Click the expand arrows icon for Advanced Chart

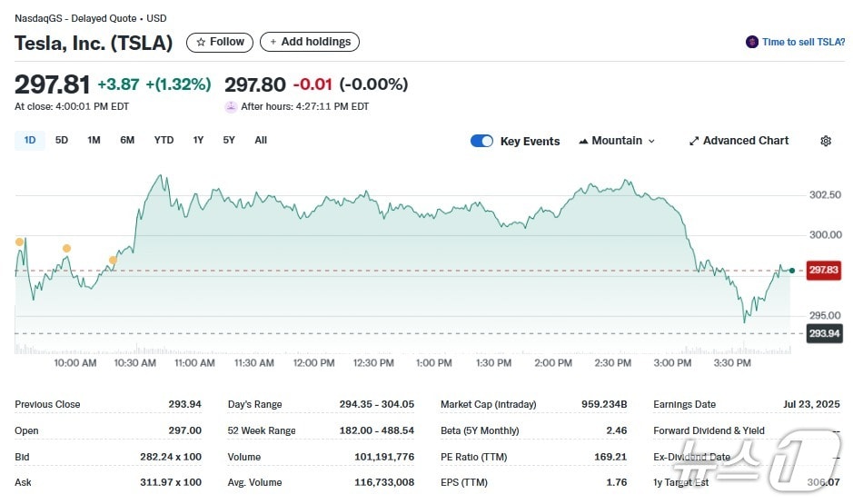[694, 141]
